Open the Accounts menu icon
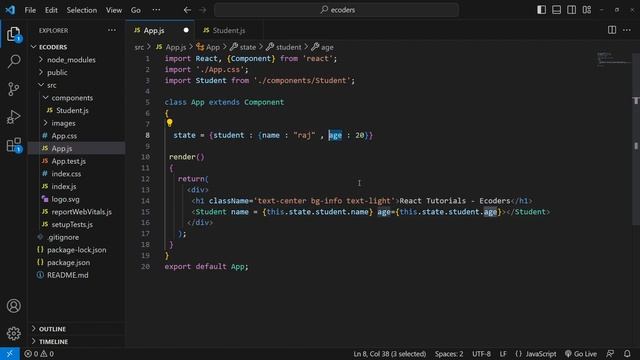The height and width of the screenshot is (360, 640). (13, 306)
